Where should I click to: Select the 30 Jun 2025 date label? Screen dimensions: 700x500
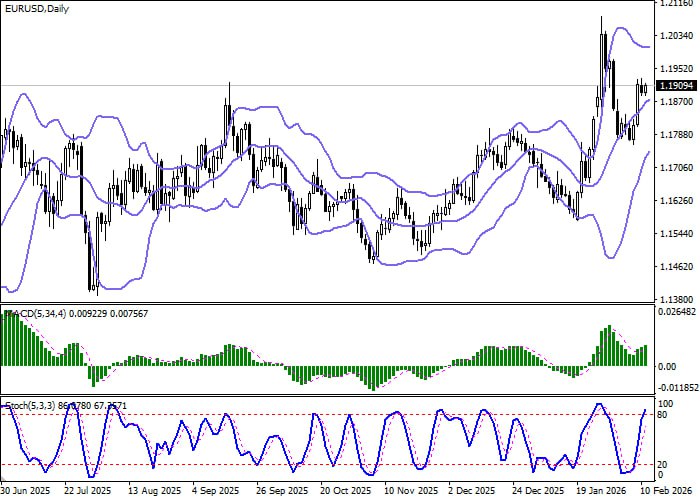click(x=26, y=492)
